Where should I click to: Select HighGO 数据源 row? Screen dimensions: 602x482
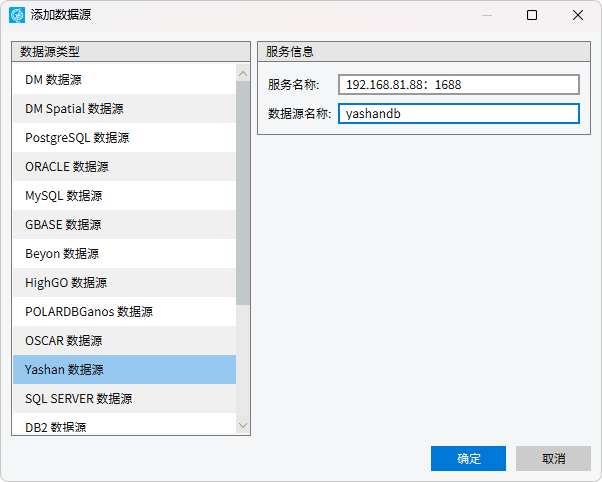click(124, 283)
